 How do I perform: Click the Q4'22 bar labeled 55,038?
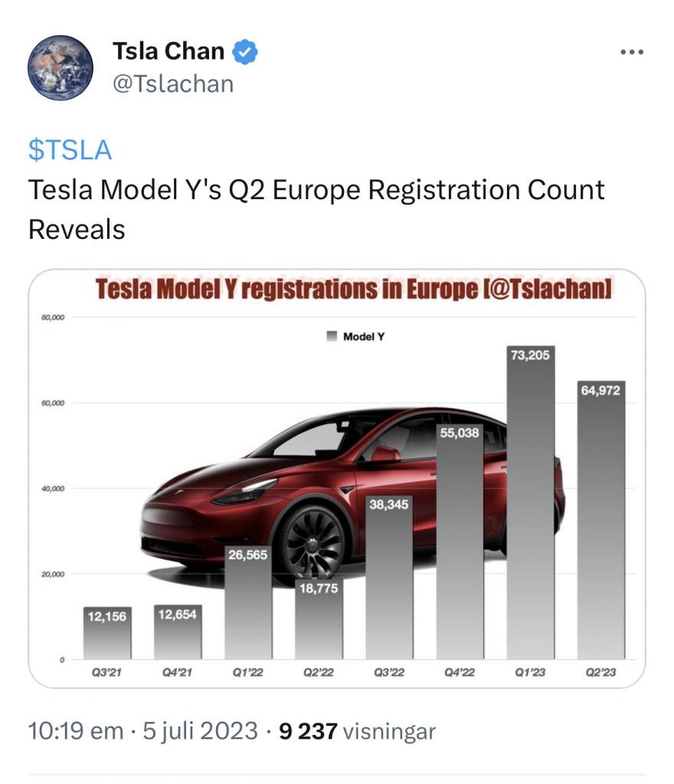point(460,541)
